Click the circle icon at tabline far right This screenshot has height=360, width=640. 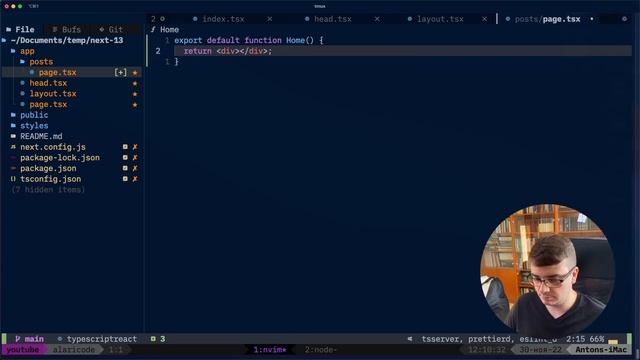(624, 19)
